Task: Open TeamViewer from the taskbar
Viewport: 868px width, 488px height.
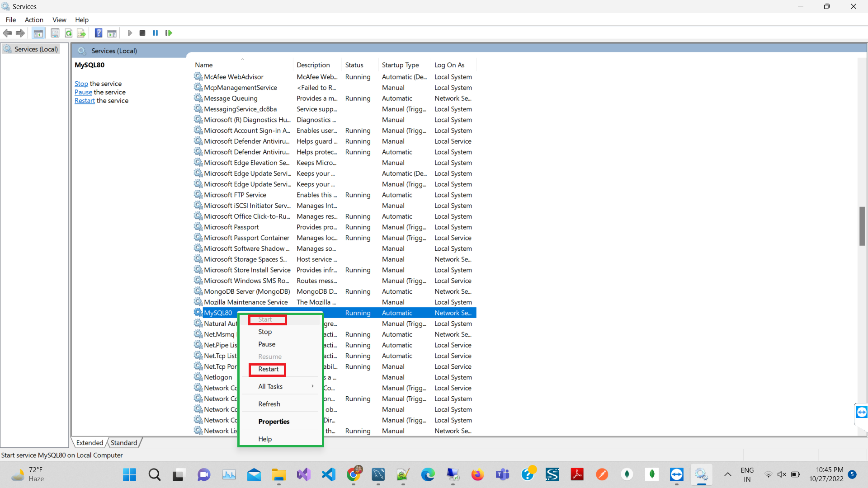Action: coord(677,474)
